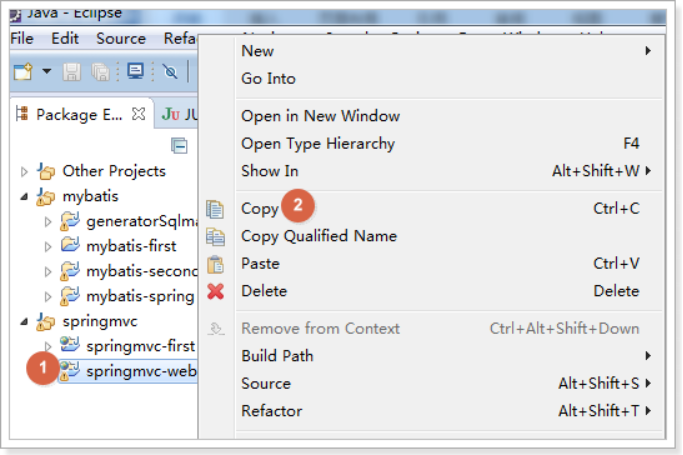
Task: Open the Source menu in menu bar
Action: (121, 38)
